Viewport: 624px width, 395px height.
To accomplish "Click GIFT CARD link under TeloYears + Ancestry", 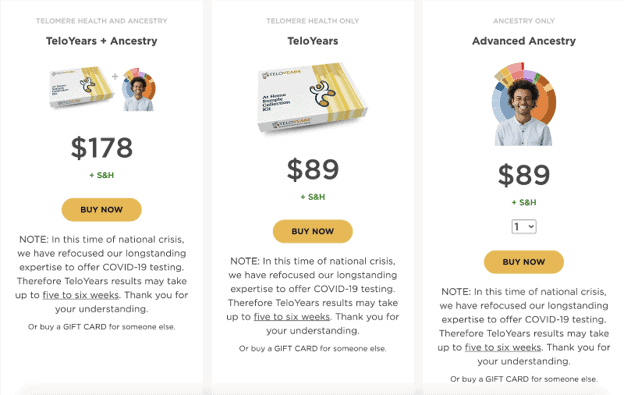I will pyautogui.click(x=85, y=327).
